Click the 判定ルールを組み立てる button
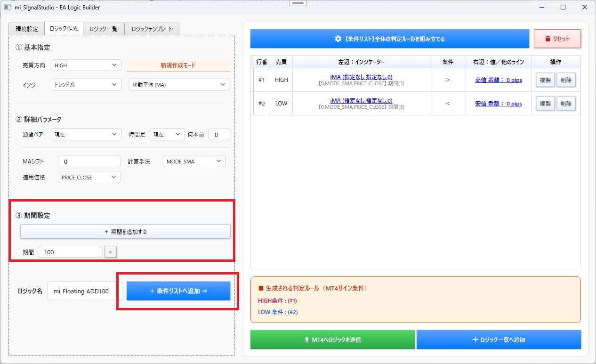This screenshot has height=364, width=596. point(390,39)
